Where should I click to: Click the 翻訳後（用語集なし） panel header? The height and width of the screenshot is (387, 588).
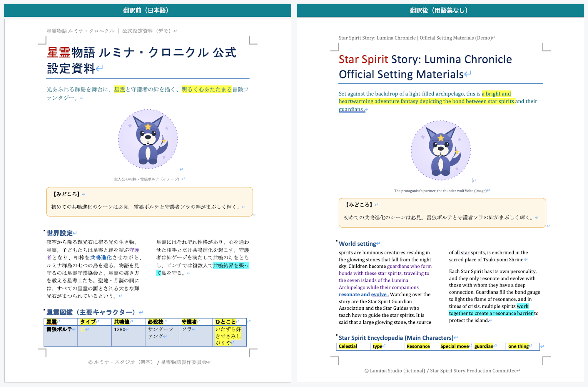coord(440,10)
